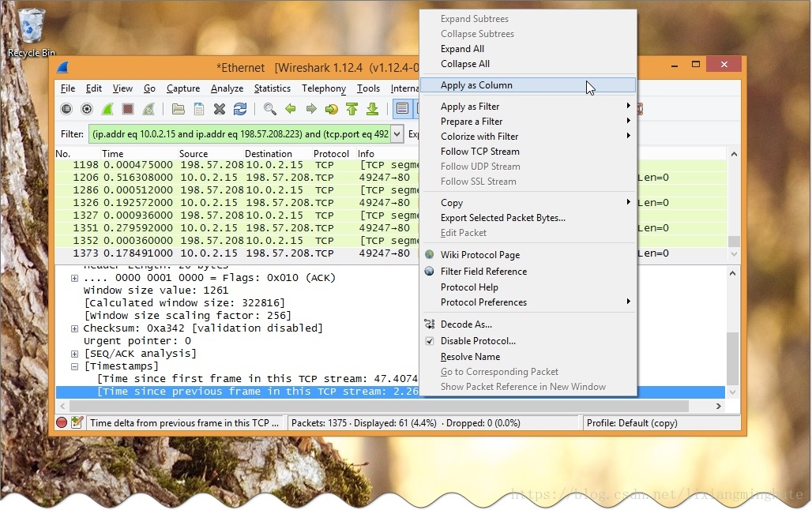Select 'Window size value: 1261' line

point(156,291)
